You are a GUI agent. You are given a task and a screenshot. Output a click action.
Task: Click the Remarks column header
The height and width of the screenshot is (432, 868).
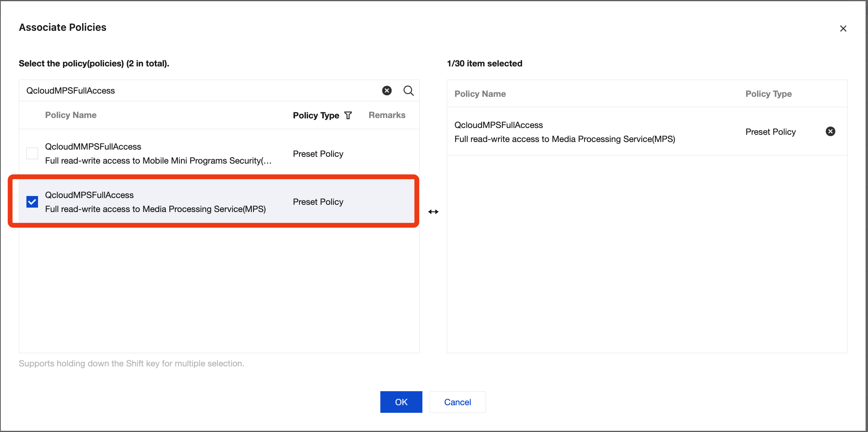pyautogui.click(x=387, y=115)
